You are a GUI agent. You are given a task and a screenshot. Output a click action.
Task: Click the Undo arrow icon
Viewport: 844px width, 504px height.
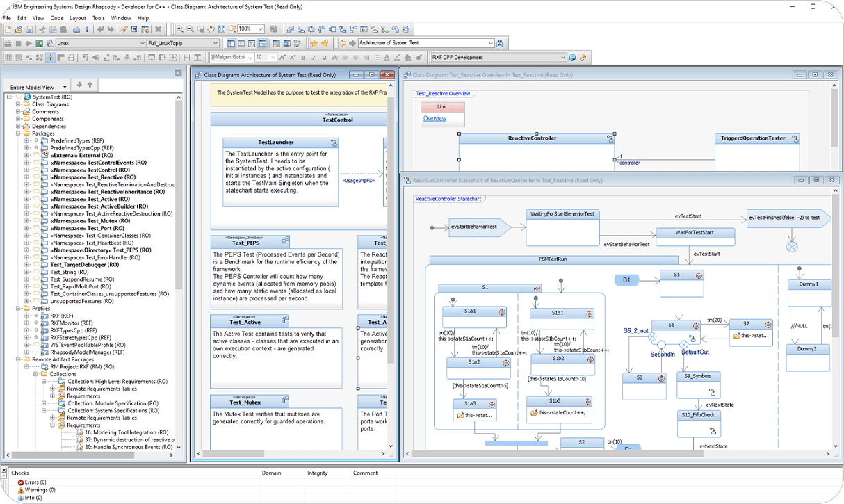(101, 29)
